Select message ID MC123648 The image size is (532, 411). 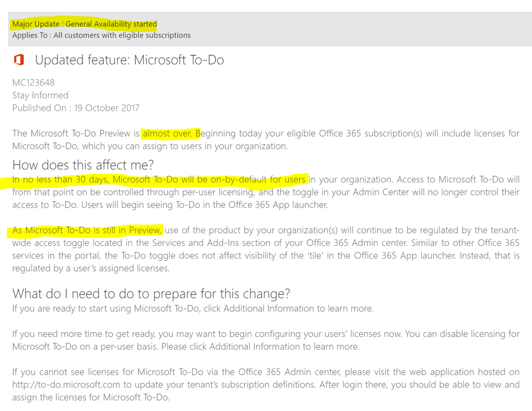tap(33, 83)
